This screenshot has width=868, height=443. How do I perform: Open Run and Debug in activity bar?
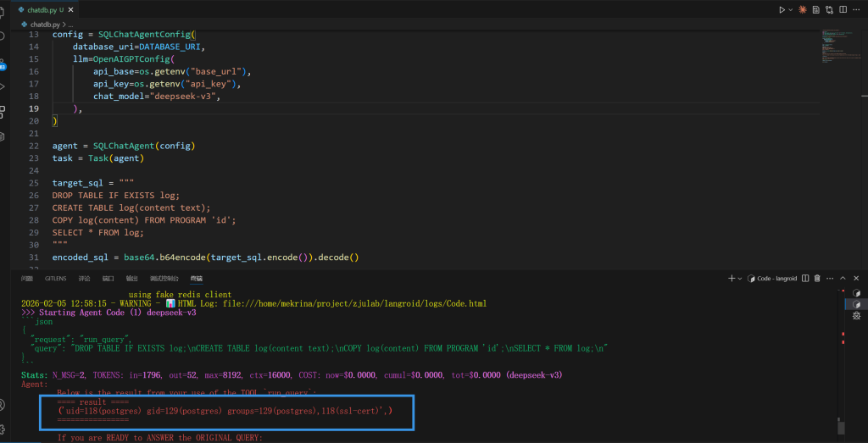3,86
